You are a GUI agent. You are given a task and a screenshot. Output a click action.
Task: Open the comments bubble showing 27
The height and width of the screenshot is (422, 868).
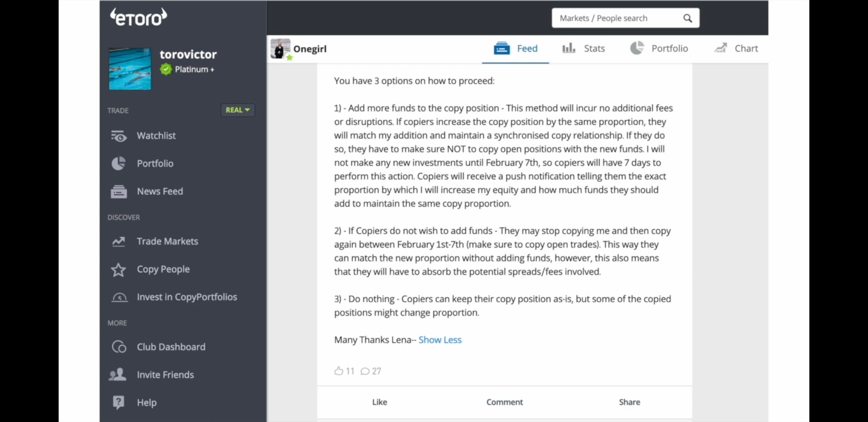pos(365,371)
